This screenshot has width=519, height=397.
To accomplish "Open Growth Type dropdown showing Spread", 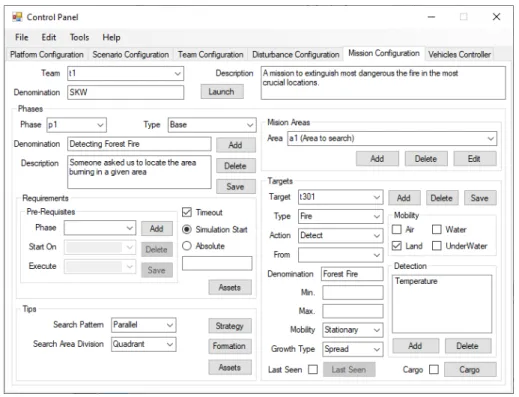I will (x=353, y=349).
